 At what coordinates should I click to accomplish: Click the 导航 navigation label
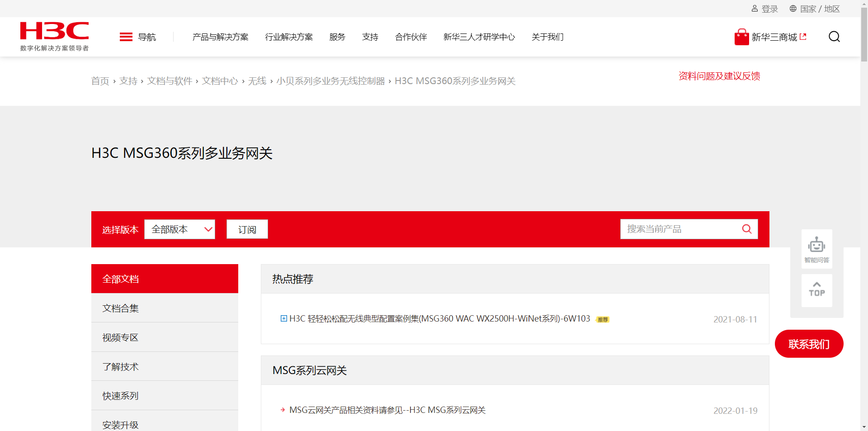[x=147, y=37]
